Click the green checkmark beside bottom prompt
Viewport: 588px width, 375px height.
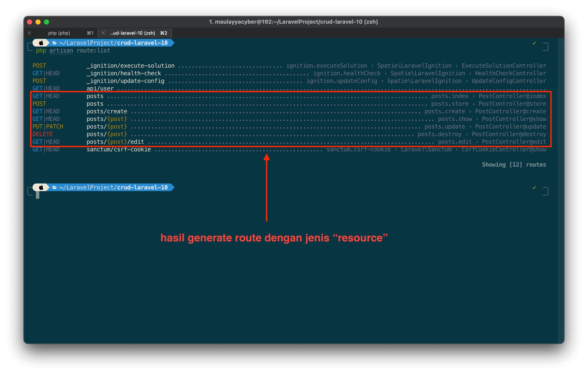pos(534,188)
